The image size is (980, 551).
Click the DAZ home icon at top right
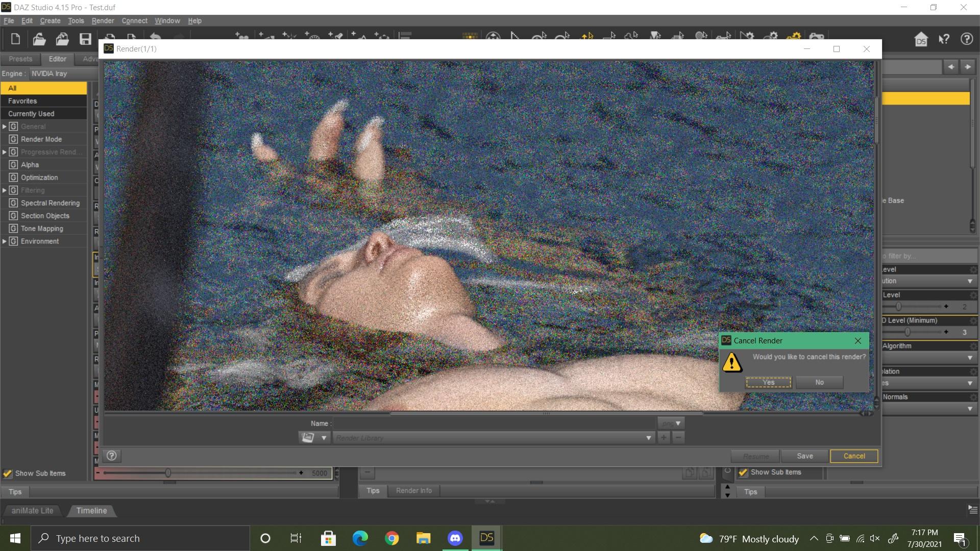click(x=921, y=39)
